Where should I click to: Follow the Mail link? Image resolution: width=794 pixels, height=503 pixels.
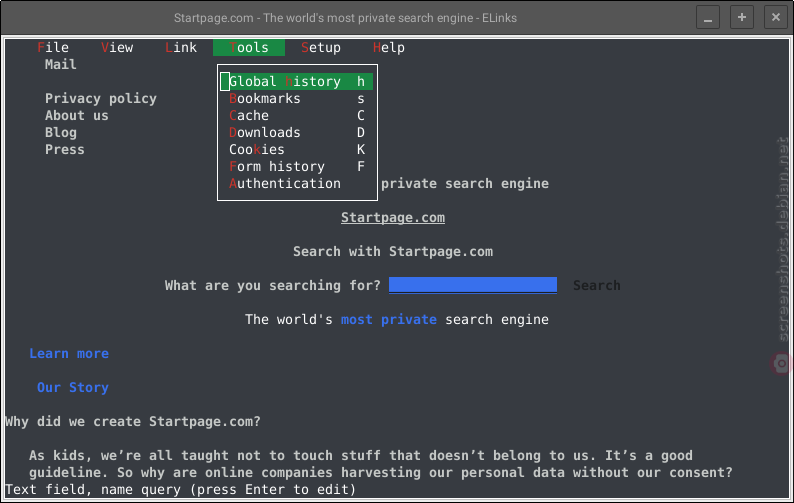(61, 65)
